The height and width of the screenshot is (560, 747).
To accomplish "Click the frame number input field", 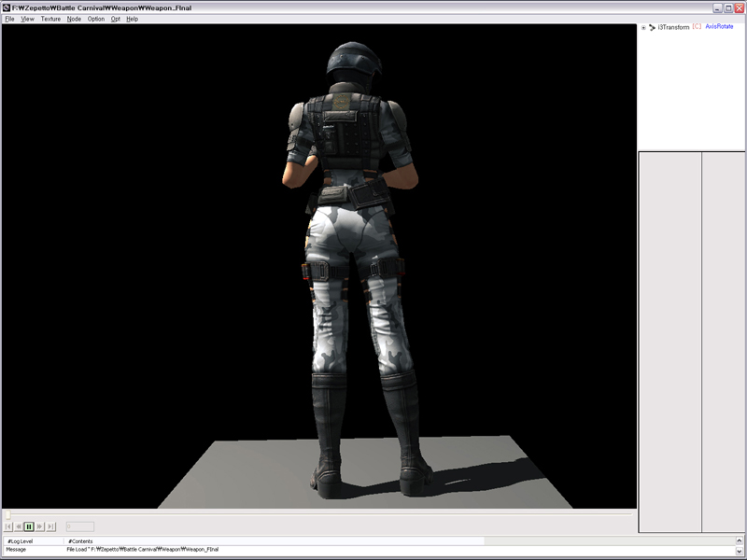I will pos(79,526).
